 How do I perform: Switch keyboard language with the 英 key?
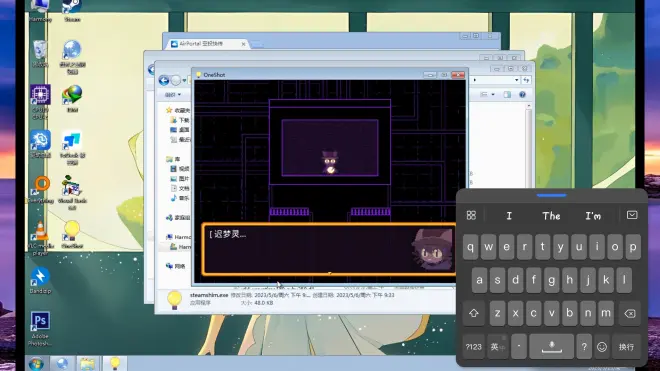498,347
